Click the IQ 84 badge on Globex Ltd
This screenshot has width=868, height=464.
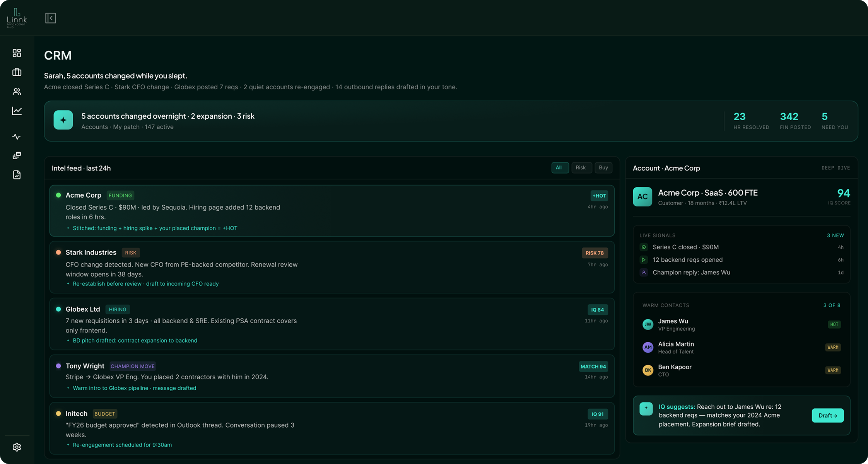tap(598, 310)
